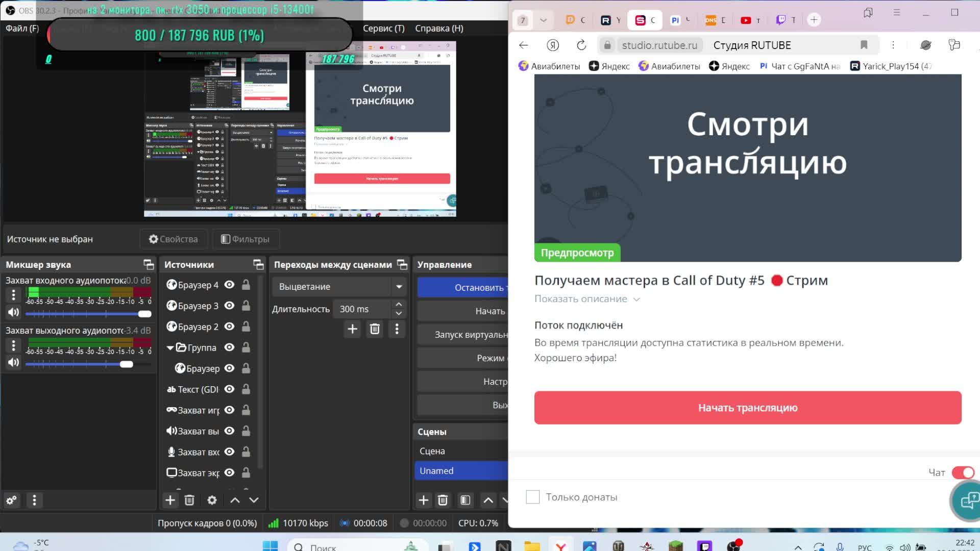Image resolution: width=980 pixels, height=551 pixels.
Task: Collapse the Группа source group
Action: point(170,347)
